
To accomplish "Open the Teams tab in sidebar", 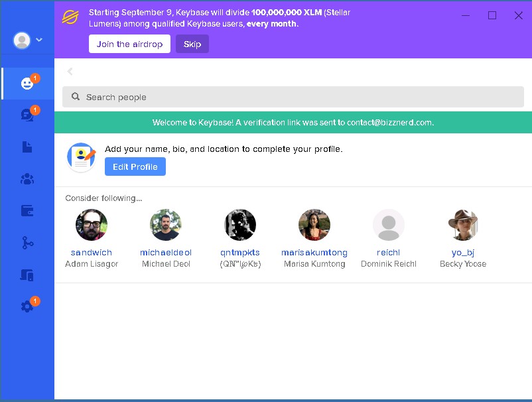I will (27, 179).
